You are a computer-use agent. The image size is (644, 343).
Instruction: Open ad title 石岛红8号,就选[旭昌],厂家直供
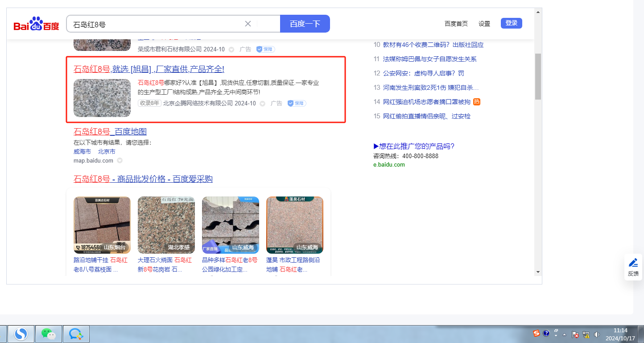pyautogui.click(x=149, y=69)
